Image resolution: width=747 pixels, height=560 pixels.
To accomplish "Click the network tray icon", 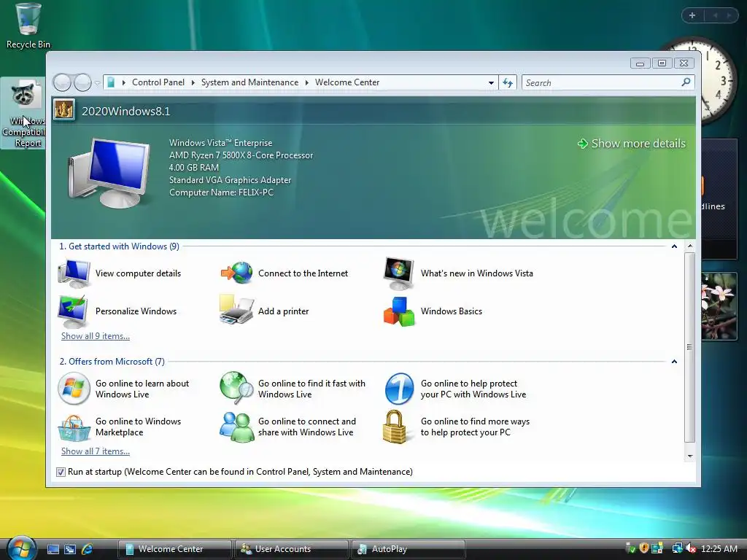I will tap(677, 548).
